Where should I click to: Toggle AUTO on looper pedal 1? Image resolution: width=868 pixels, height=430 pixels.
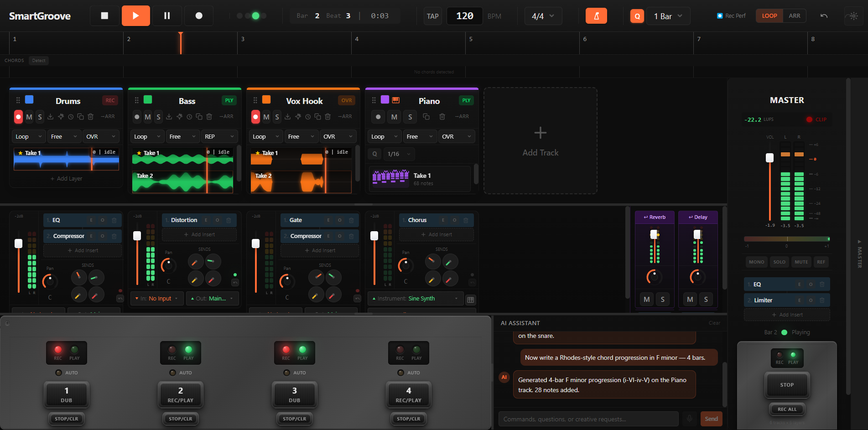pos(59,373)
